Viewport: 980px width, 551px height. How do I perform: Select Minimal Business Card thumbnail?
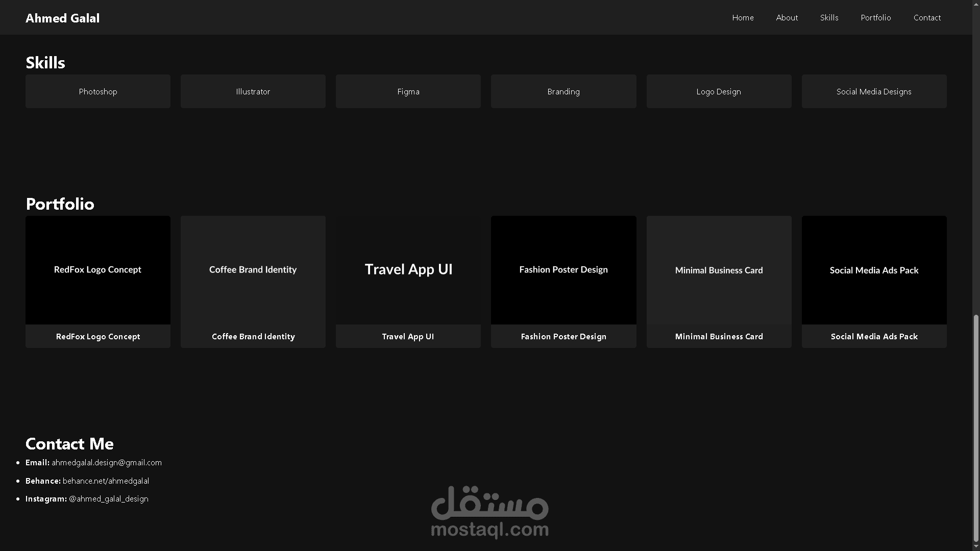point(719,270)
